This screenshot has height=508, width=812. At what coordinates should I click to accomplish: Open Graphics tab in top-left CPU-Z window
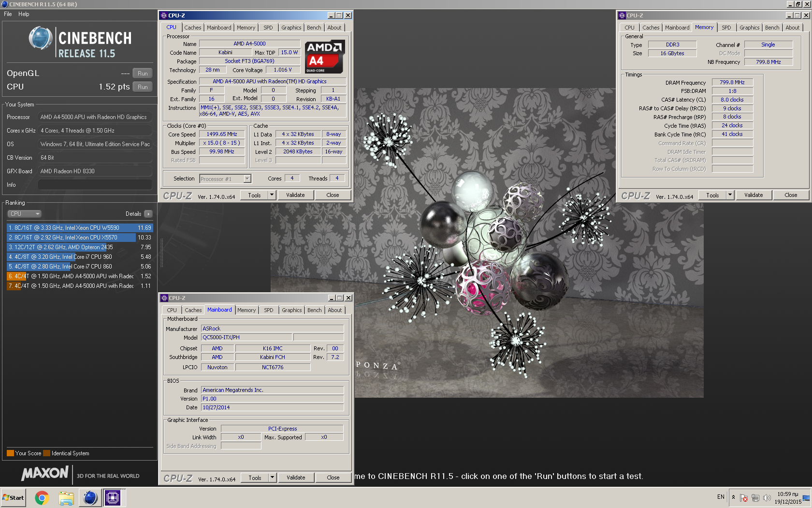click(x=291, y=28)
